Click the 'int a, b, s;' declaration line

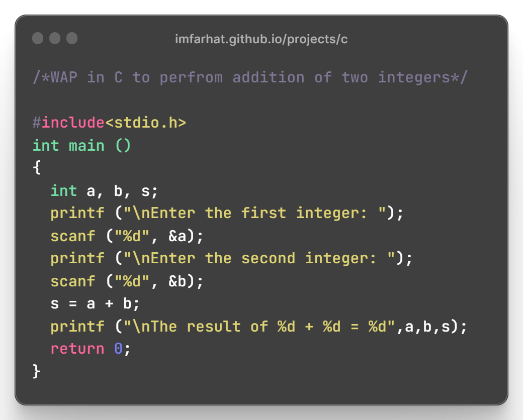point(104,191)
